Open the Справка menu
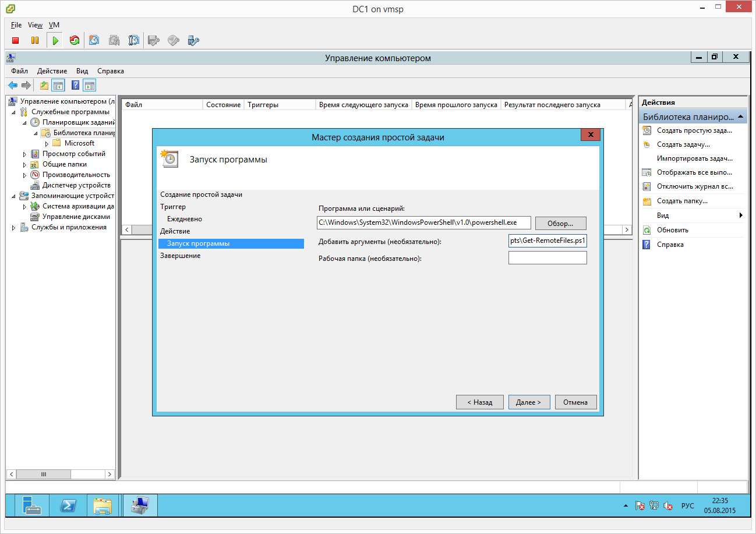This screenshot has height=534, width=756. click(111, 71)
